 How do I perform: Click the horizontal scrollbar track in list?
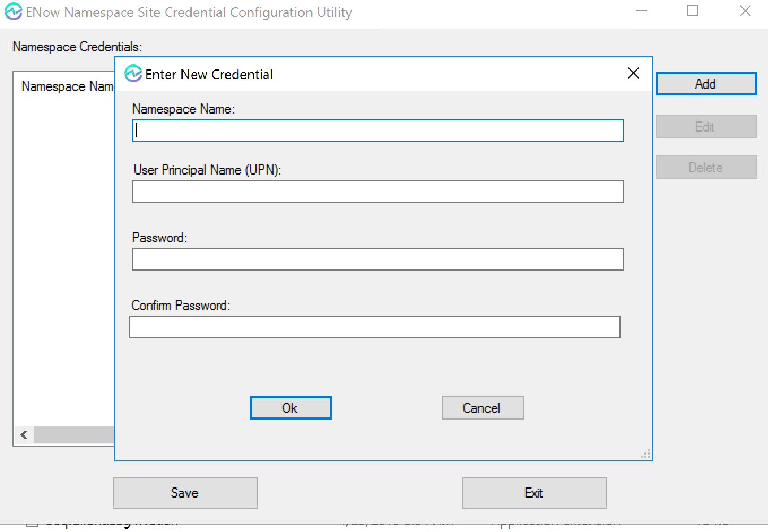click(x=74, y=435)
